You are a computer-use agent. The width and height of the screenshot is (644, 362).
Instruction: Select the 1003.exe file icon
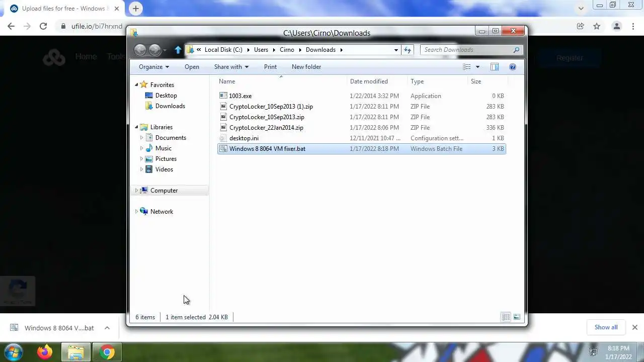pos(224,96)
